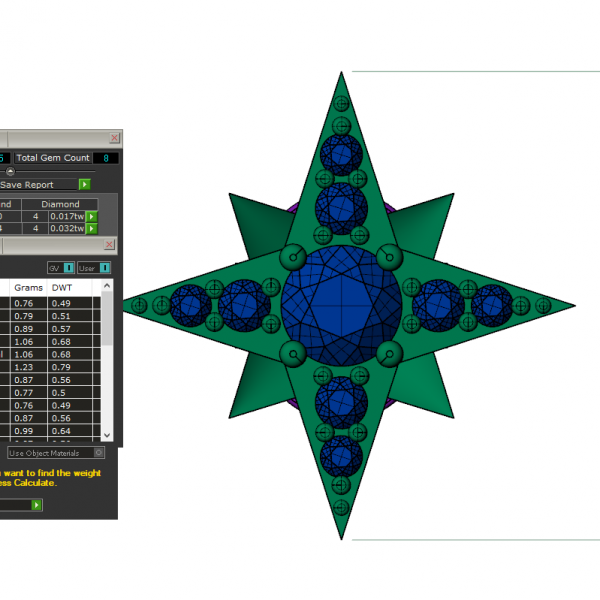Close the gem report panel
This screenshot has width=600, height=600.
click(x=114, y=138)
